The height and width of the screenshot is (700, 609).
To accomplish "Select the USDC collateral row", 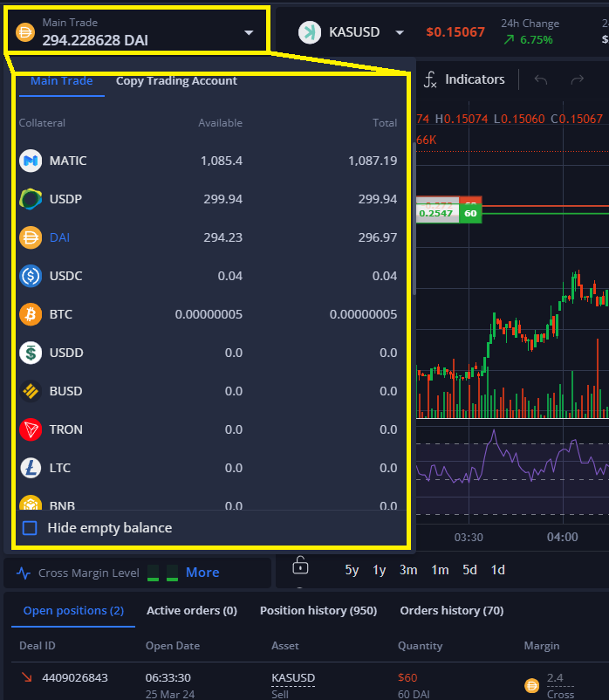I will 208,276.
